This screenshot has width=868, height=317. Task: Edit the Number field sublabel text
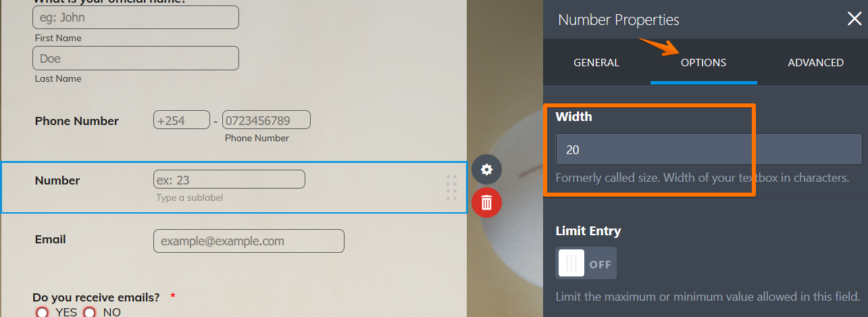(x=189, y=198)
